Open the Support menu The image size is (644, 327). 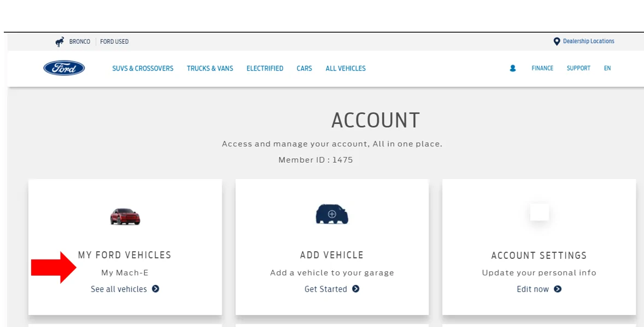point(578,68)
